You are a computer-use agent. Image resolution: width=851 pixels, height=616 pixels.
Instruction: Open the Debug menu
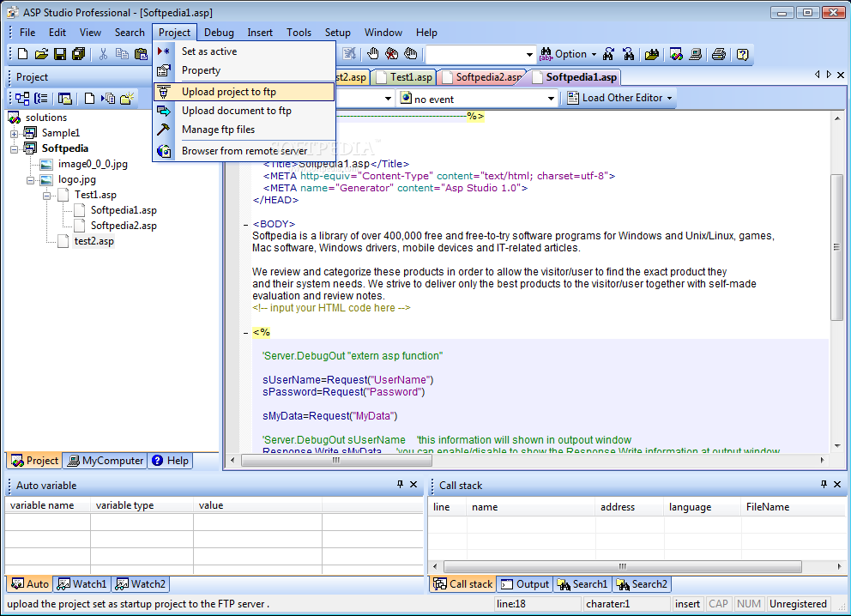tap(219, 33)
